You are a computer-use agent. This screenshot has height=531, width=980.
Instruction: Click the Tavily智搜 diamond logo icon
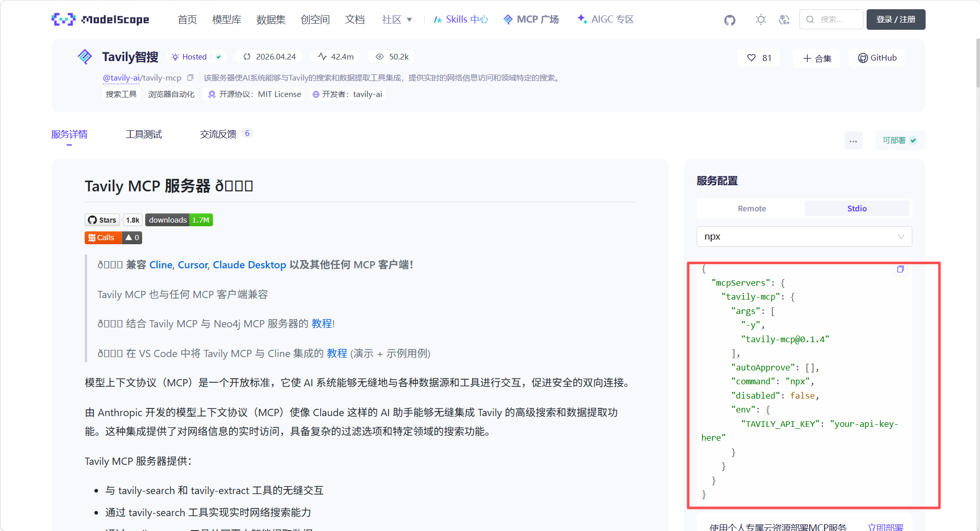coord(85,56)
